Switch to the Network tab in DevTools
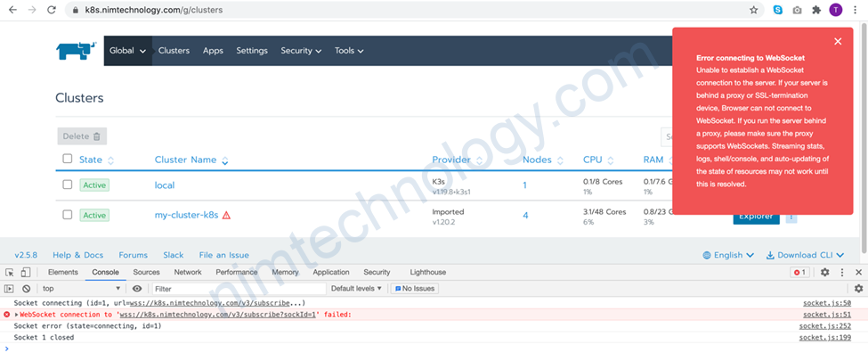This screenshot has width=868, height=361. (x=188, y=273)
